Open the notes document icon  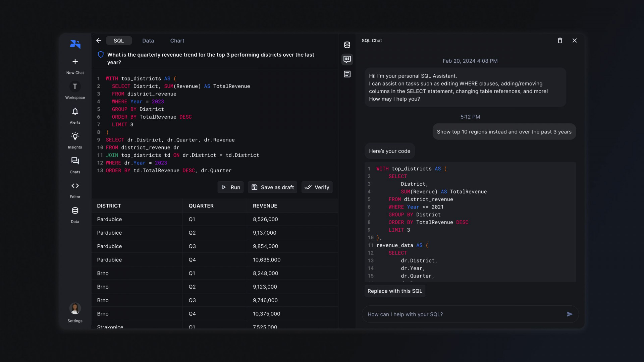pos(347,74)
